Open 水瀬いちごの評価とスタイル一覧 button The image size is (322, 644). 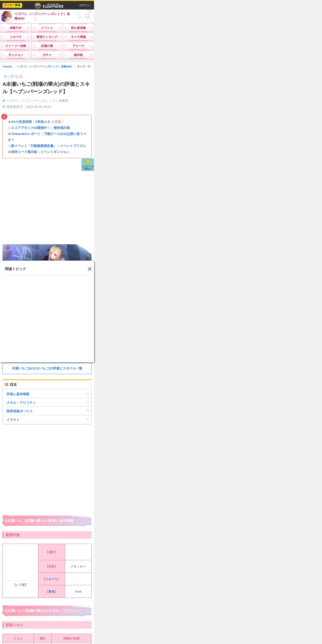coord(47,368)
